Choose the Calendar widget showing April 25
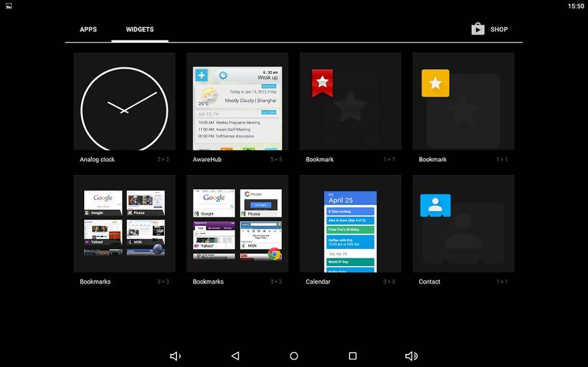 (x=350, y=231)
